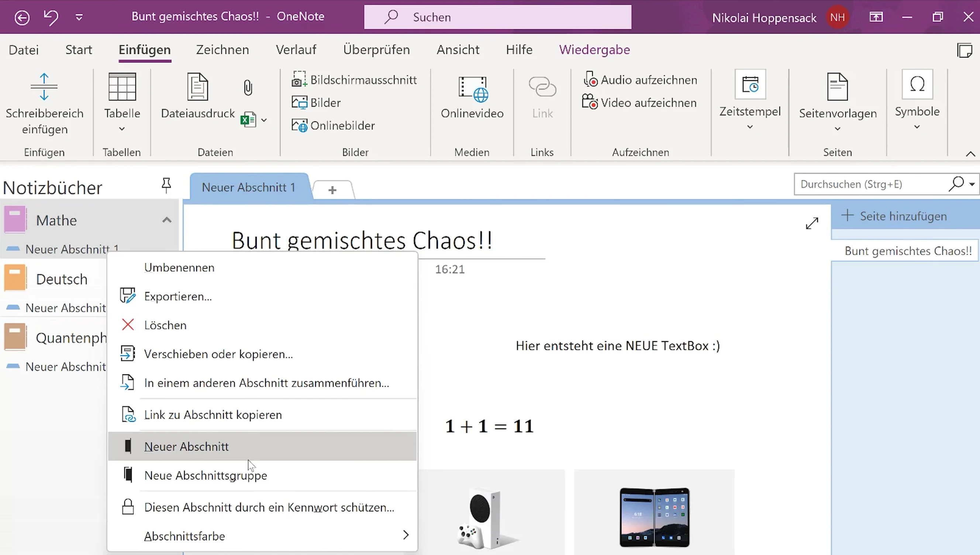Add a new section with plus tab

(x=332, y=190)
